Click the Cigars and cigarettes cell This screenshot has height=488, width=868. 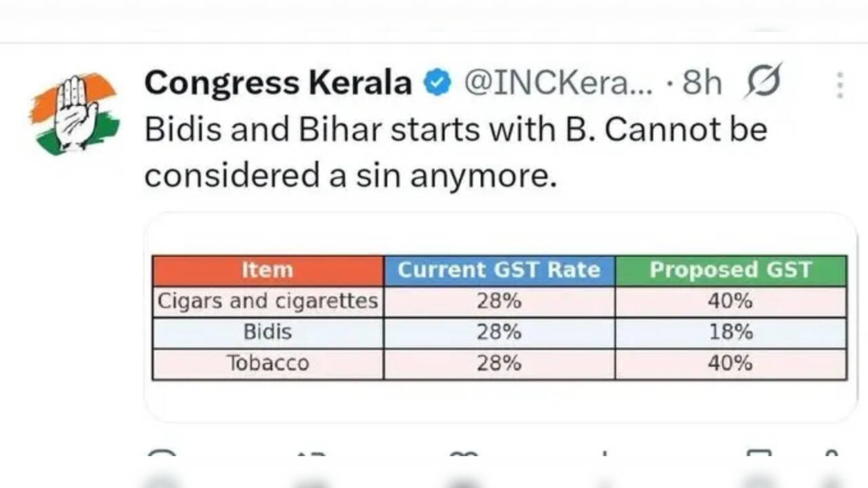[x=268, y=301]
